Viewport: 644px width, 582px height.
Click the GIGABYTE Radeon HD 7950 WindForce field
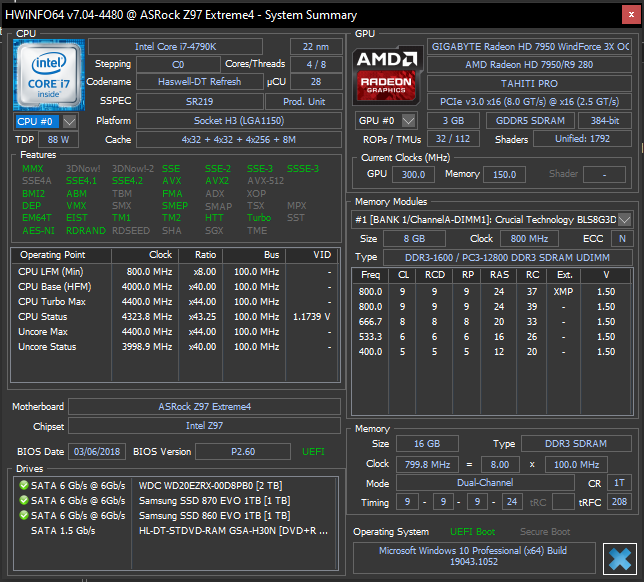[x=529, y=47]
